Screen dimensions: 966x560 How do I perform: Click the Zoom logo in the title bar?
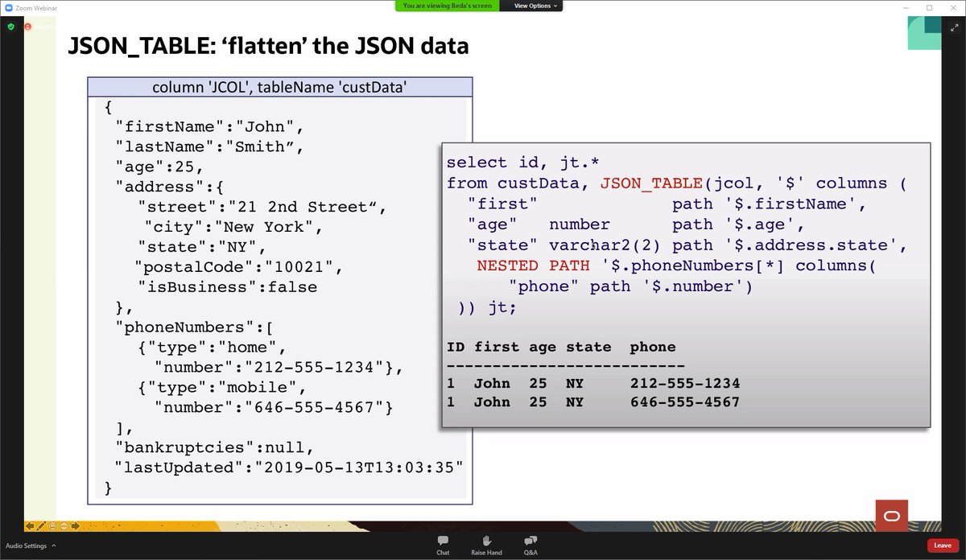(9, 8)
